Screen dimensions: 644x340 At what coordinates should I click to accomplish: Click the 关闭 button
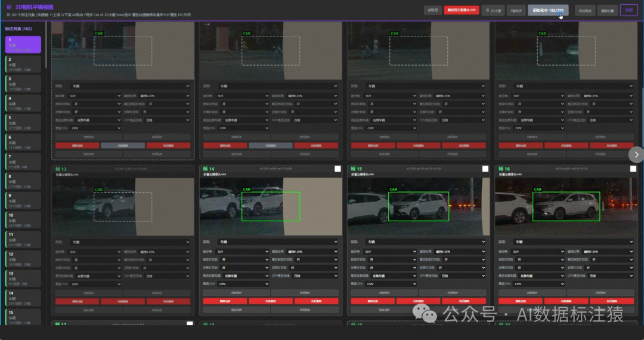pyautogui.click(x=628, y=10)
